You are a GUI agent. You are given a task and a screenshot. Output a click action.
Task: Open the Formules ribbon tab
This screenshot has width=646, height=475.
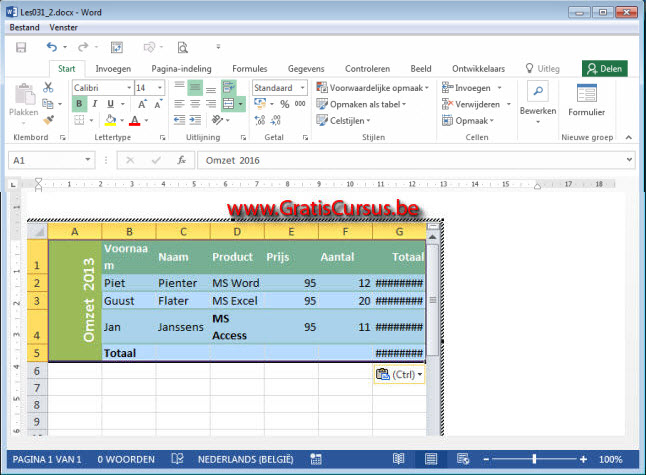250,69
